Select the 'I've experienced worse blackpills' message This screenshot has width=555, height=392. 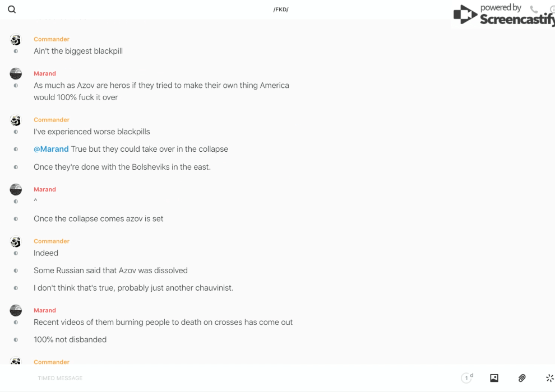pyautogui.click(x=92, y=132)
